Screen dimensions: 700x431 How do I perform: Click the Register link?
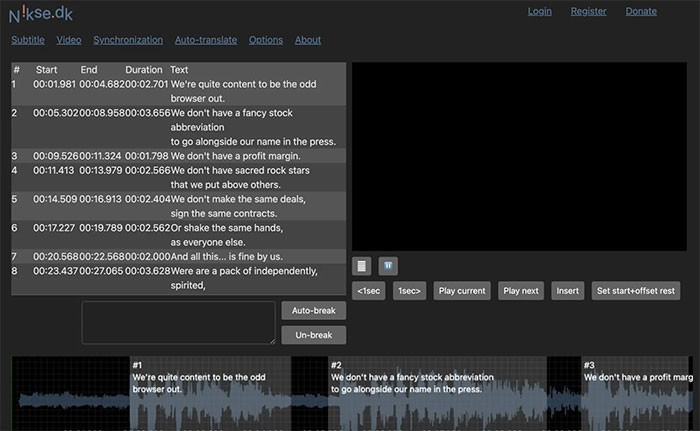[588, 11]
